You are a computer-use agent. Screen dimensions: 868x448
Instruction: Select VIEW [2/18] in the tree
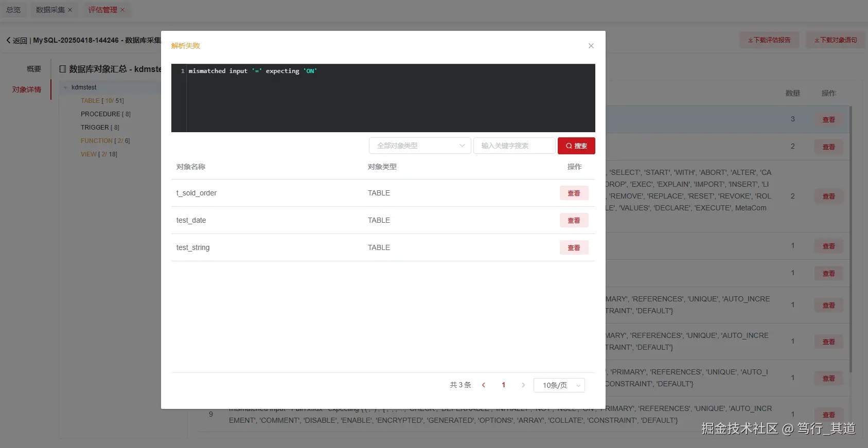click(99, 154)
